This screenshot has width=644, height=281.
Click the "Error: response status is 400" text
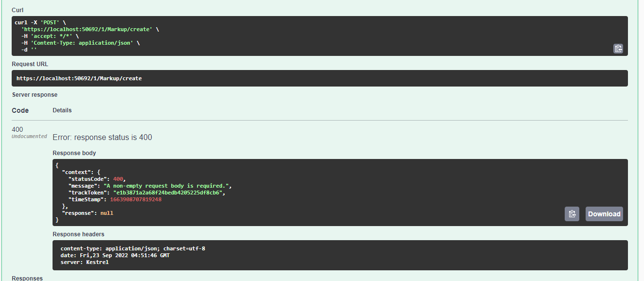click(102, 138)
